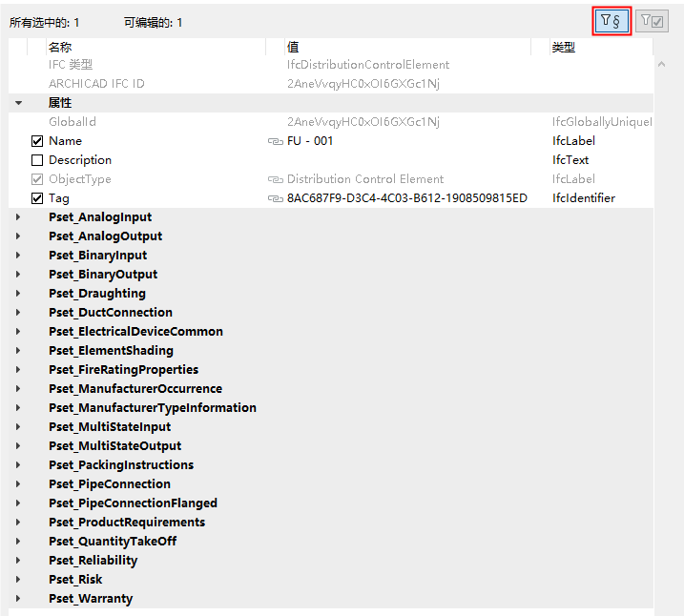Click the 所有选中的: 1 label
The height and width of the screenshot is (616, 684).
tap(45, 23)
